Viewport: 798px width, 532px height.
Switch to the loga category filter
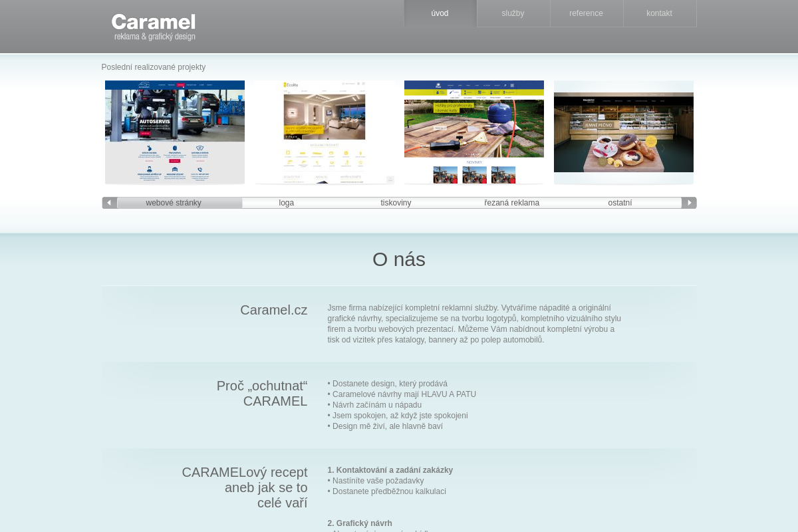point(286,203)
